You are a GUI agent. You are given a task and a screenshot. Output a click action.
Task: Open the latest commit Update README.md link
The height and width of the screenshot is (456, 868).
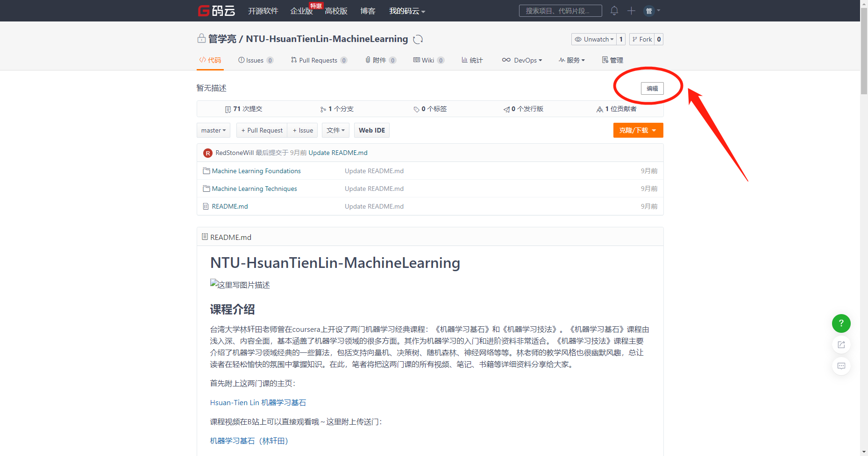pos(338,153)
